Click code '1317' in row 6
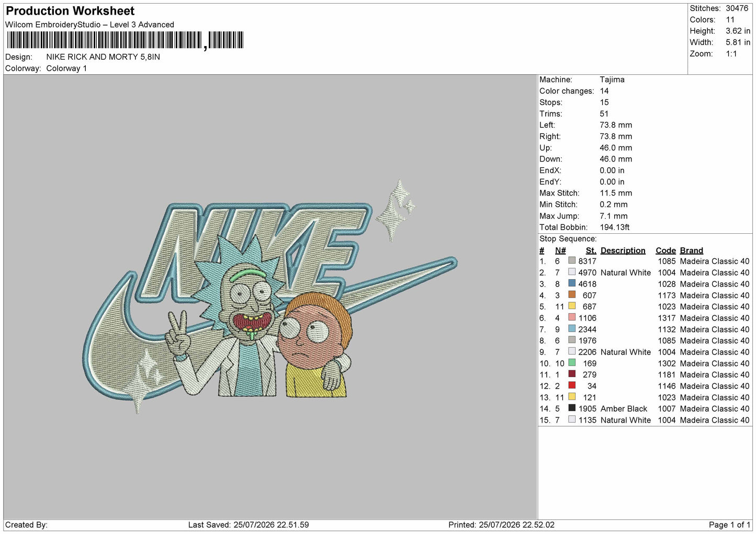The width and height of the screenshot is (756, 534). tap(667, 318)
